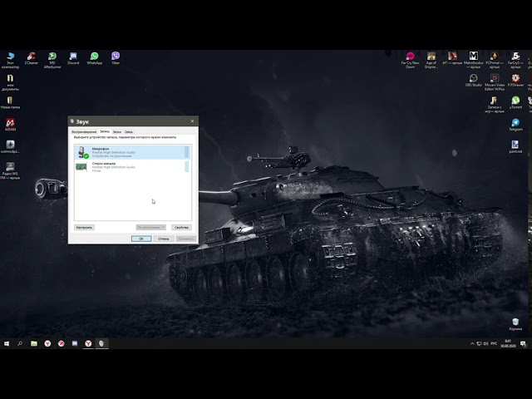Open the M1 ярлык desktop icon
532x399 pixels.
click(452, 58)
